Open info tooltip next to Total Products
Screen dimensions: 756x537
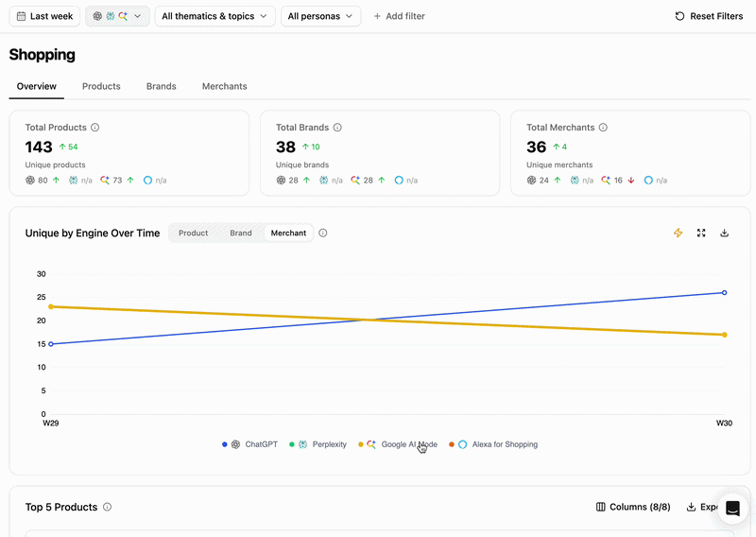(95, 128)
